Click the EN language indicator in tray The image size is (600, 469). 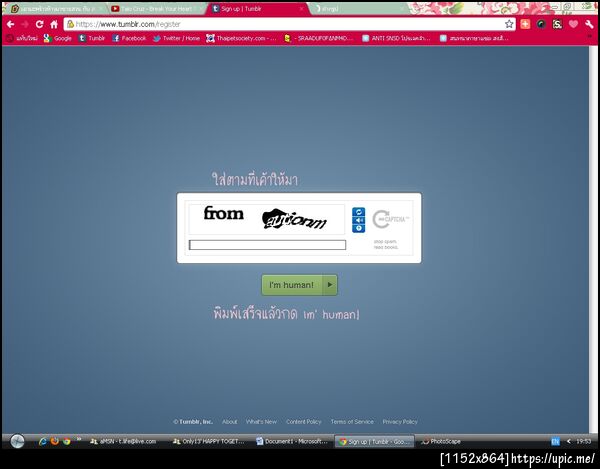point(555,441)
